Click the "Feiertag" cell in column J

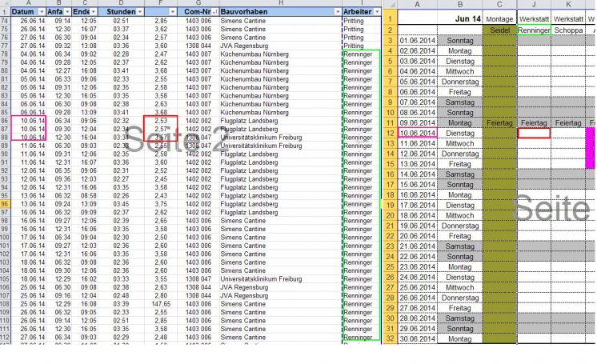(534, 123)
